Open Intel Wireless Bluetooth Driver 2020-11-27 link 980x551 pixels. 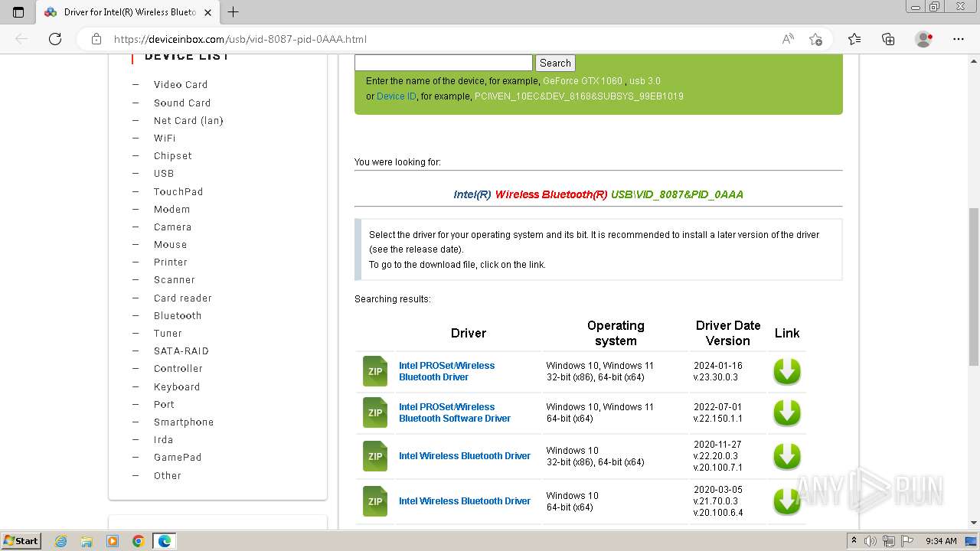click(x=465, y=456)
